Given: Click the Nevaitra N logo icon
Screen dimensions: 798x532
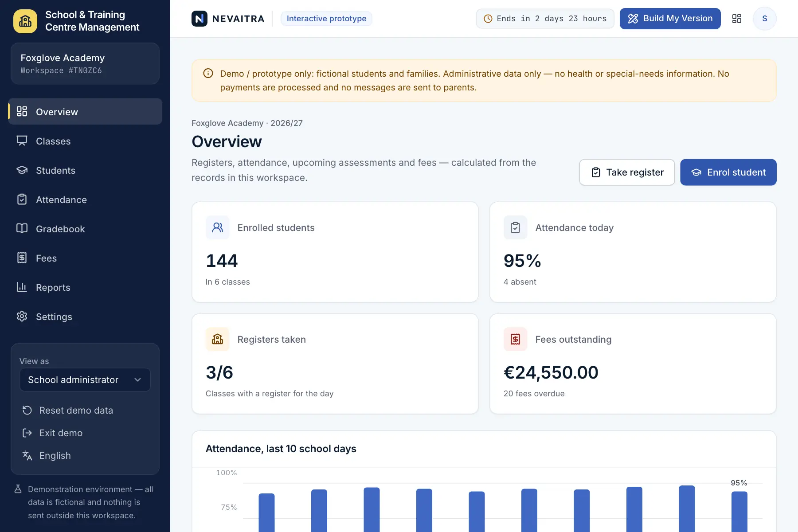Looking at the screenshot, I should point(199,19).
